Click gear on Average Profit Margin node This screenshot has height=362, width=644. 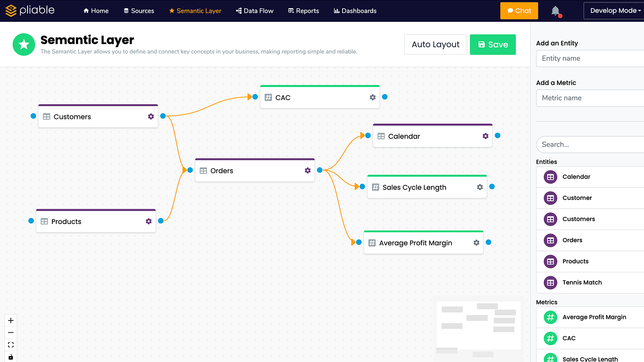click(x=476, y=243)
